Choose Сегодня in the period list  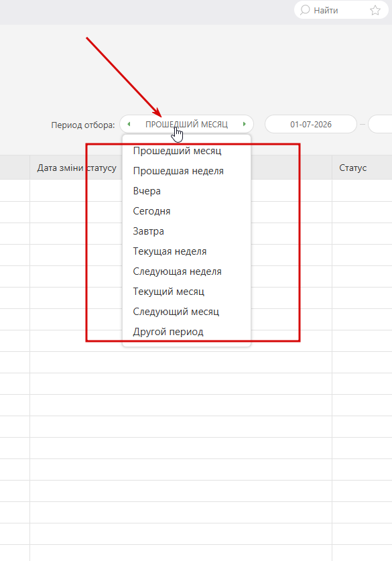[151, 211]
